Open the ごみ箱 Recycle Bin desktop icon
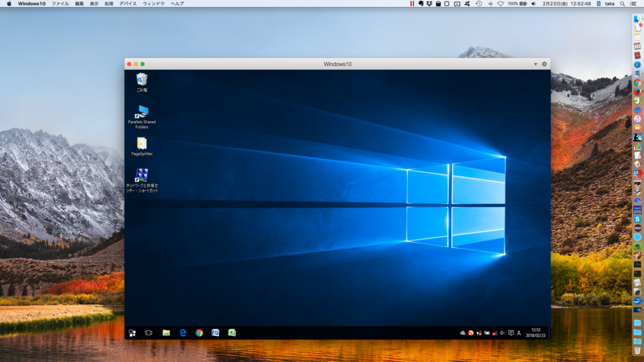This screenshot has height=362, width=644. [x=142, y=82]
